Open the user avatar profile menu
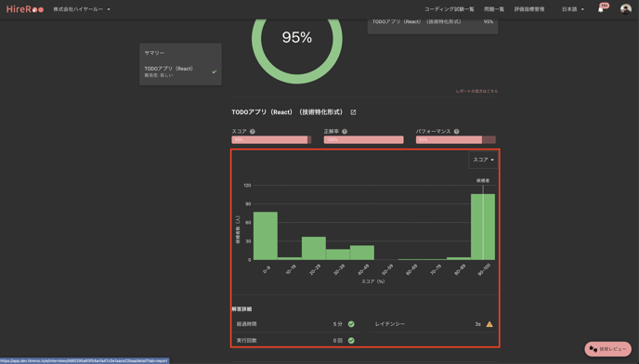 pyautogui.click(x=626, y=9)
